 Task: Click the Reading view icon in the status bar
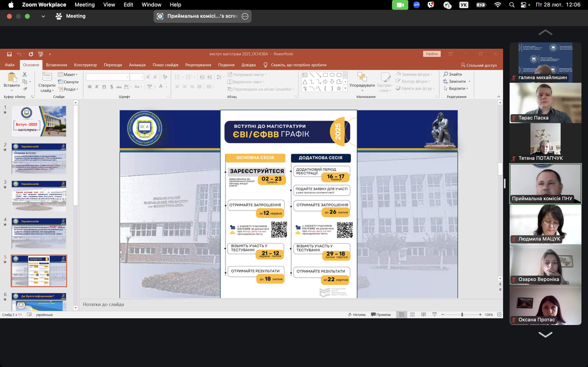click(423, 315)
